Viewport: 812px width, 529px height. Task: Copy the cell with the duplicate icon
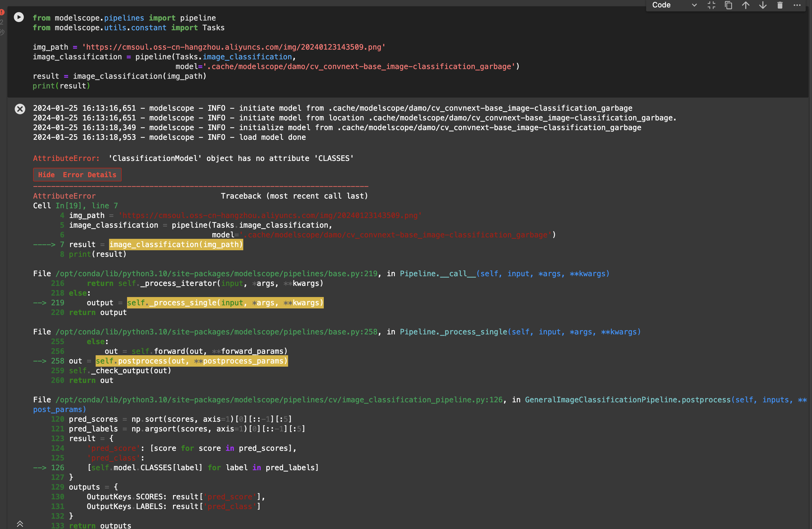coord(728,5)
